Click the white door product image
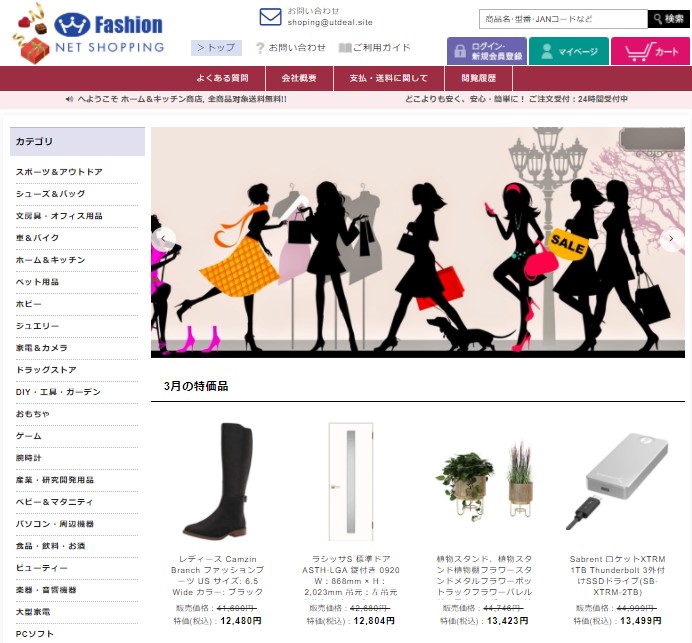 (351, 481)
